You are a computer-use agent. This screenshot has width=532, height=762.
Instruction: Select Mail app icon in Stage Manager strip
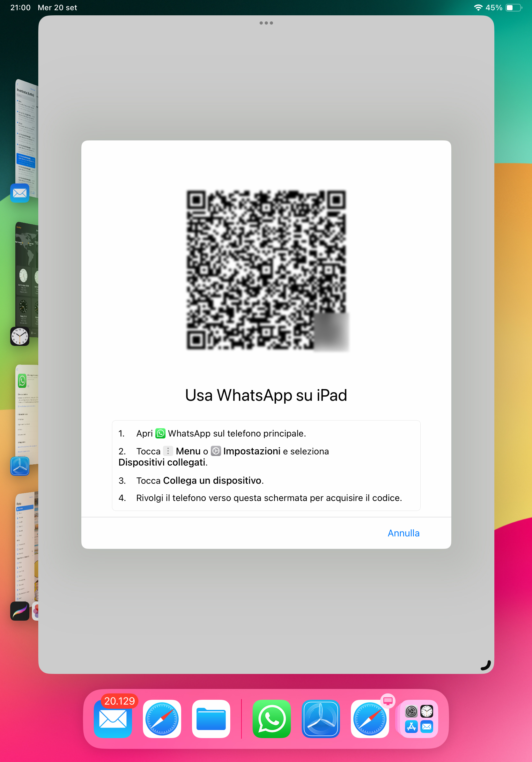(x=19, y=193)
